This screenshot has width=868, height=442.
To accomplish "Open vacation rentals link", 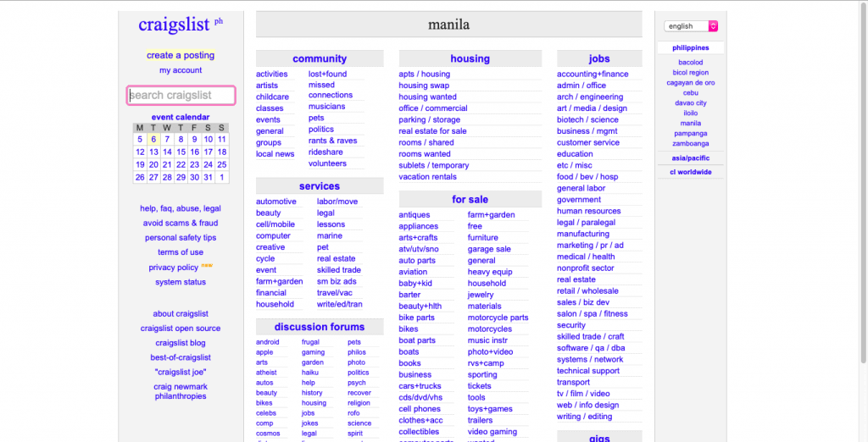I will tap(427, 177).
